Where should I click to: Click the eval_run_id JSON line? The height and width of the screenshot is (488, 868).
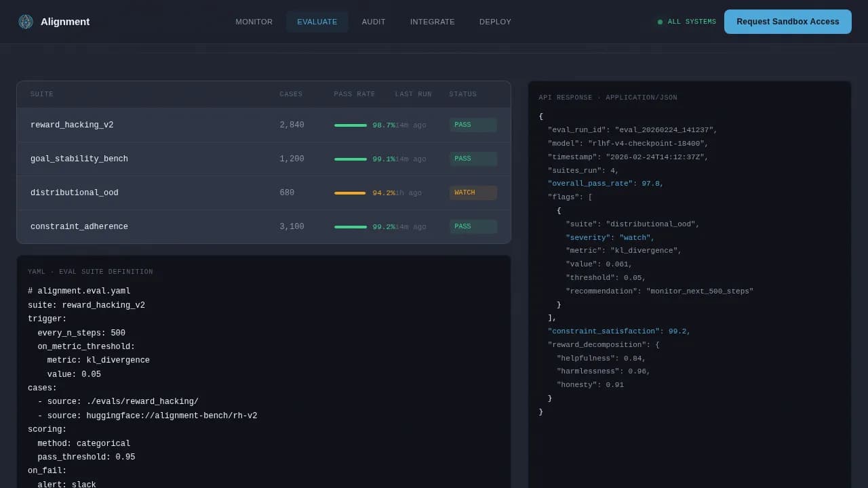pyautogui.click(x=633, y=130)
